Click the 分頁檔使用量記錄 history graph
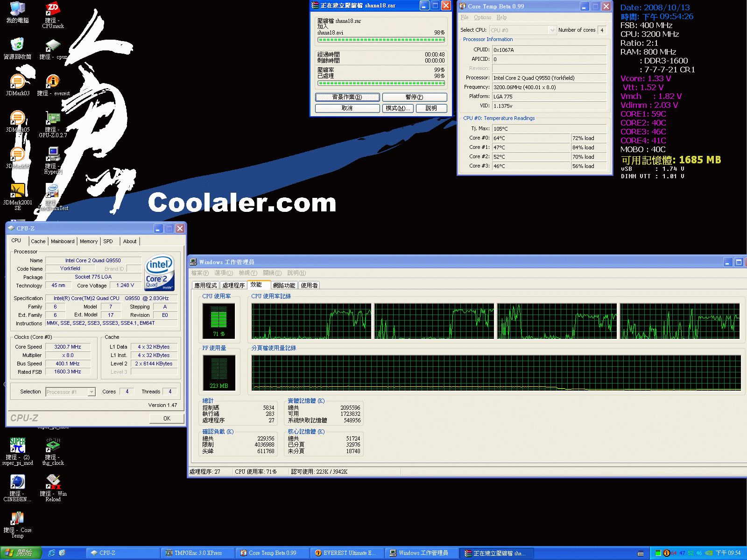 [496, 373]
